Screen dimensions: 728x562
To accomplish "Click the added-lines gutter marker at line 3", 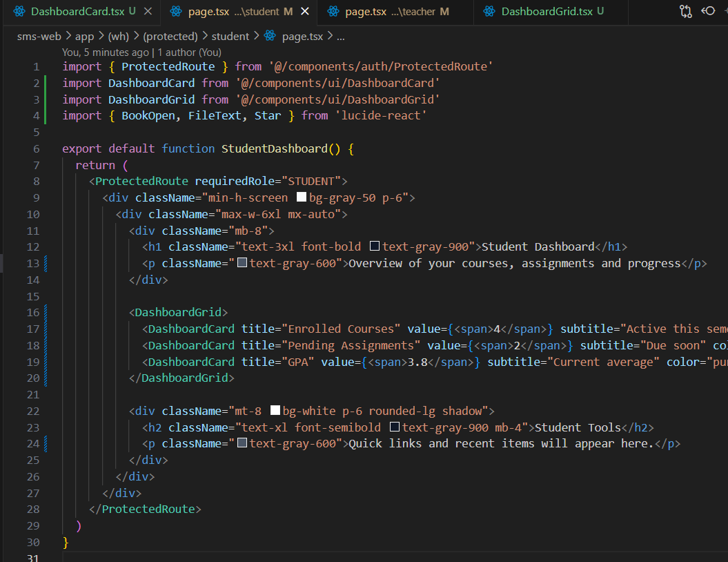I will pyautogui.click(x=46, y=99).
